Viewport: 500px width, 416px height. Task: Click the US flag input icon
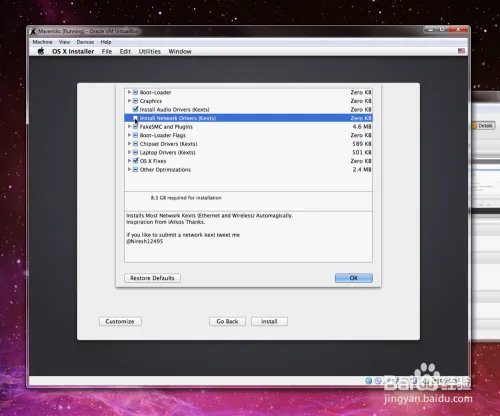click(x=461, y=51)
